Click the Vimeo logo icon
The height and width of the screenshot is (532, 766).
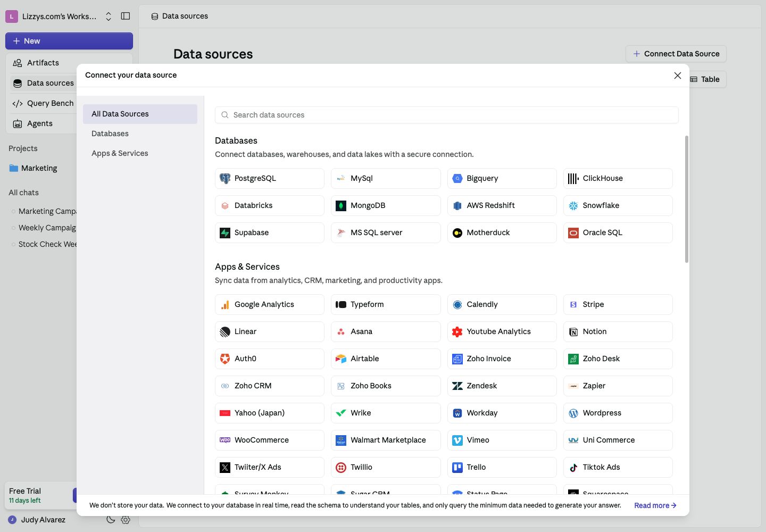pos(457,440)
